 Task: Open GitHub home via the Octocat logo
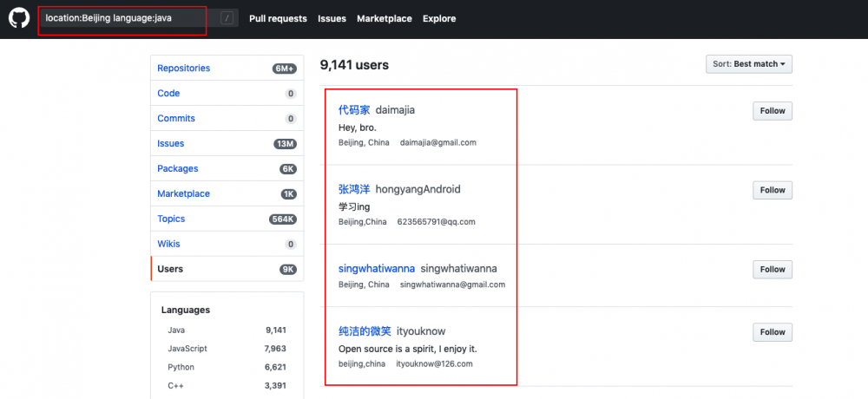[x=19, y=18]
